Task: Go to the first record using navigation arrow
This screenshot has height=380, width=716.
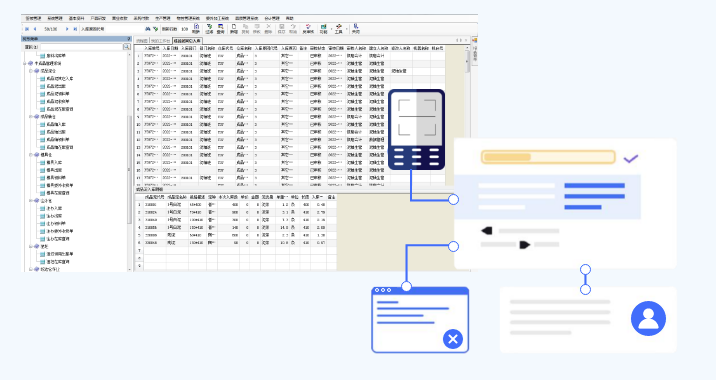Action: click(x=27, y=29)
